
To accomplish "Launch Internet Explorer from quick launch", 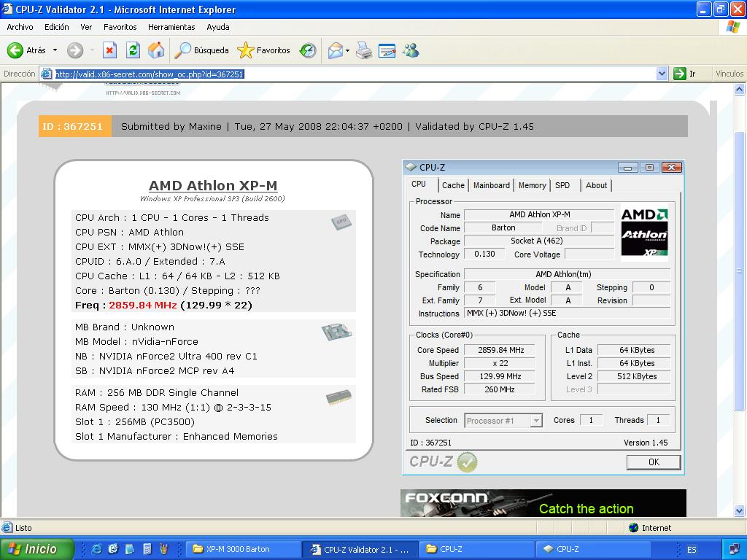I will 96,549.
